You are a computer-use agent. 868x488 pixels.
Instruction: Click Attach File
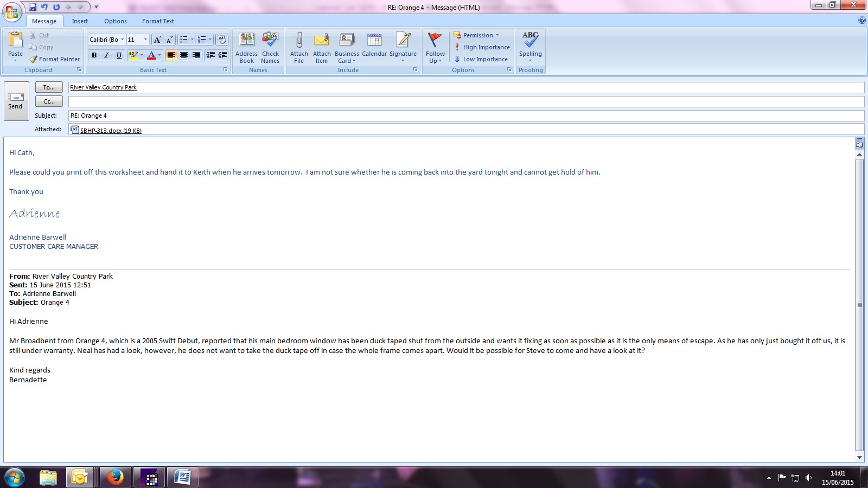[x=299, y=48]
